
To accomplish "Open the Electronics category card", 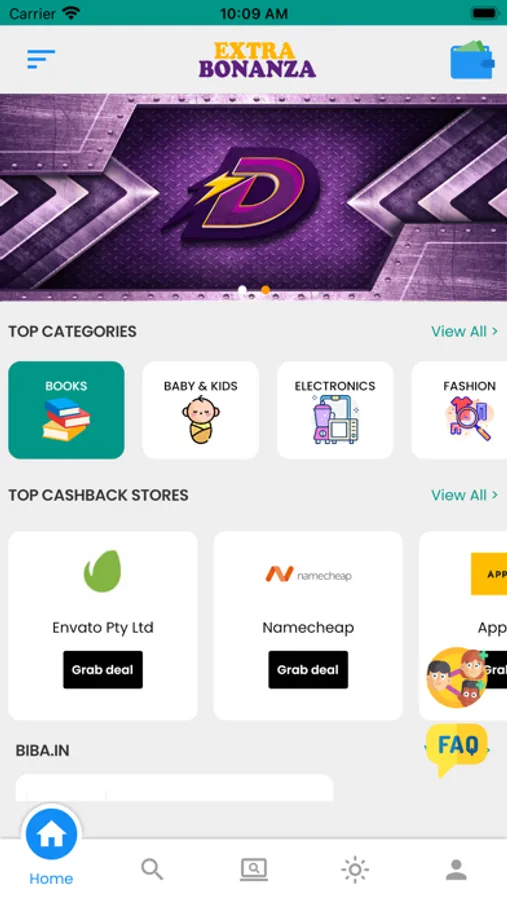I will 335,410.
